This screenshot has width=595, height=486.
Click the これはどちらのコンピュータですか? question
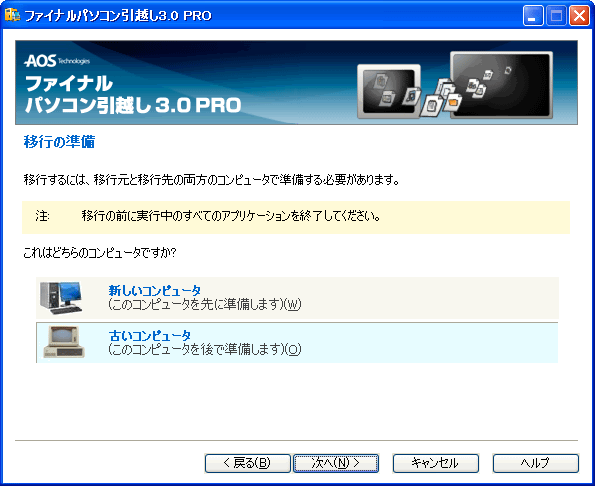pyautogui.click(x=100, y=253)
